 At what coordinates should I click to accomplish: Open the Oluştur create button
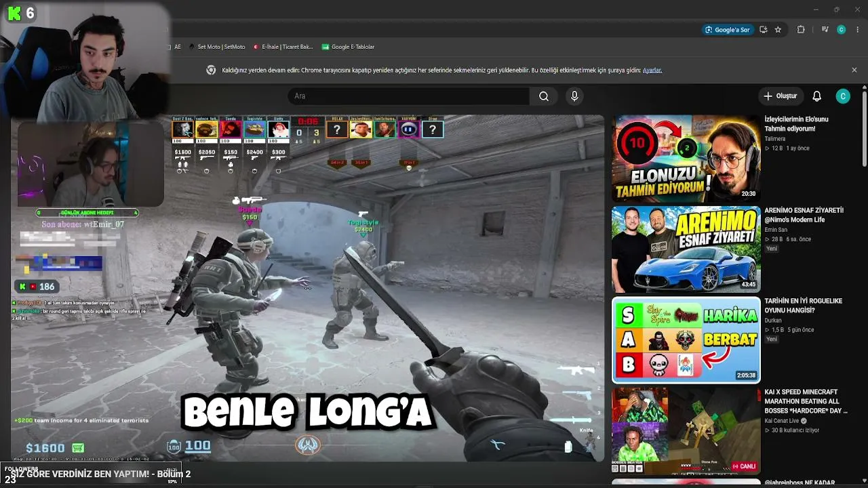click(x=781, y=96)
